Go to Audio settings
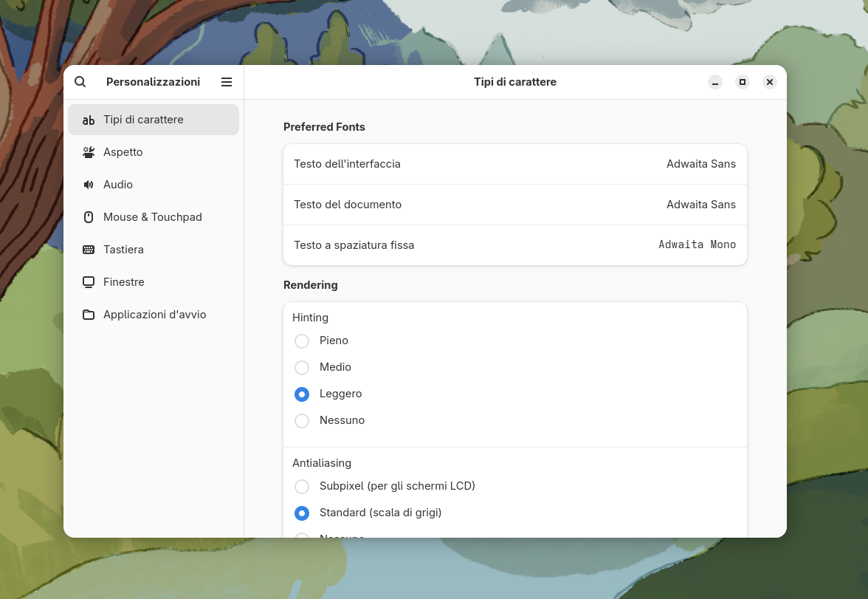This screenshot has width=868, height=599. [x=154, y=185]
